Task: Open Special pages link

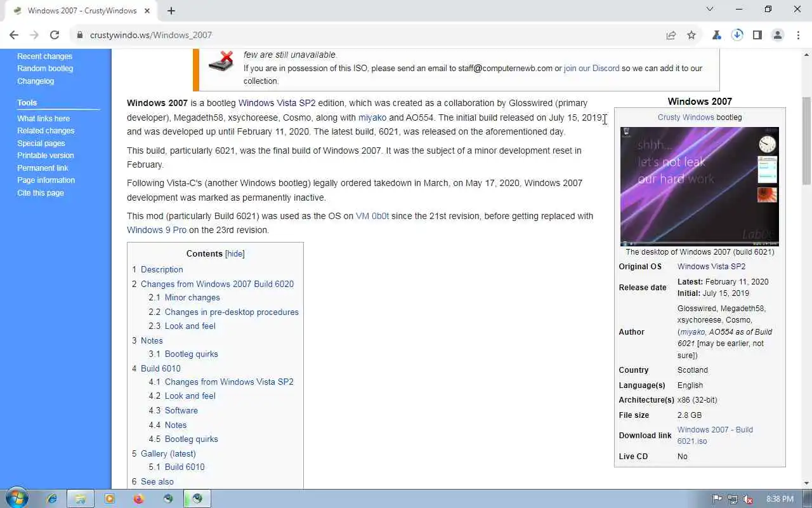Action: 41,144
